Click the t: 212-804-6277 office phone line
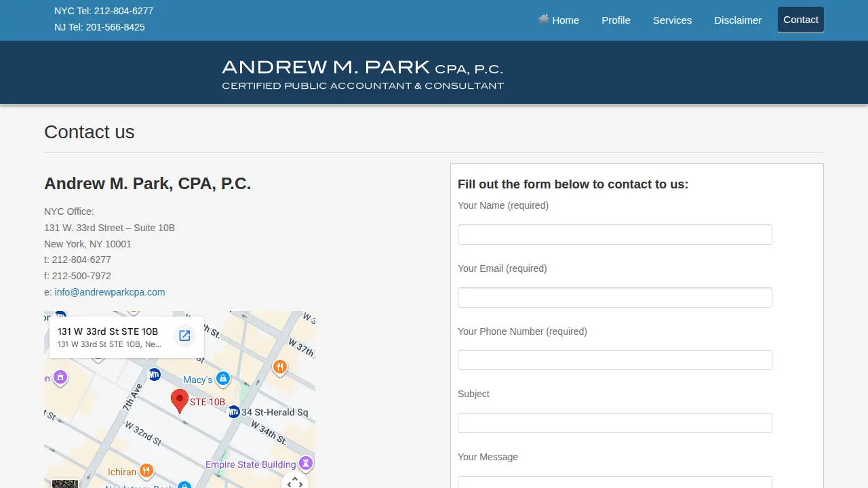This screenshot has width=868, height=488. 77,260
